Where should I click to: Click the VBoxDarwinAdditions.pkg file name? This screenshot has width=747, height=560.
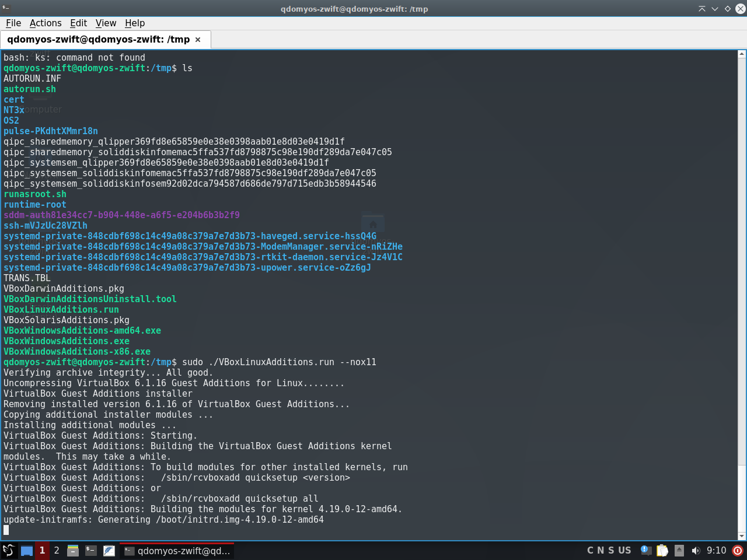click(64, 288)
